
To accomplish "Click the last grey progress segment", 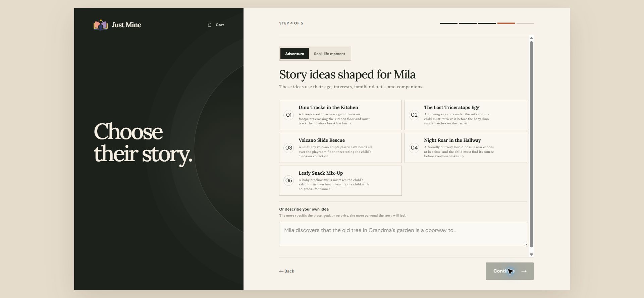I will pyautogui.click(x=525, y=23).
